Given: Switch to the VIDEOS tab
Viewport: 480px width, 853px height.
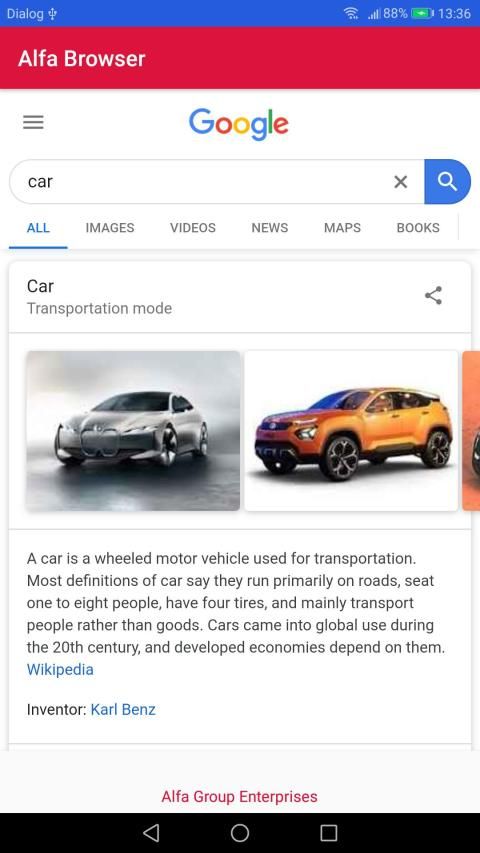Looking at the screenshot, I should coord(193,228).
